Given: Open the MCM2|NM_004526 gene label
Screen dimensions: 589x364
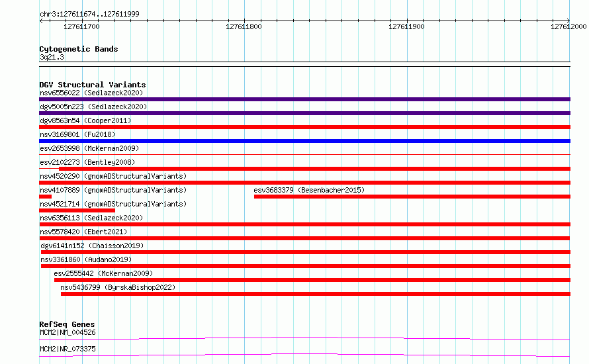Looking at the screenshot, I should 68,332.
